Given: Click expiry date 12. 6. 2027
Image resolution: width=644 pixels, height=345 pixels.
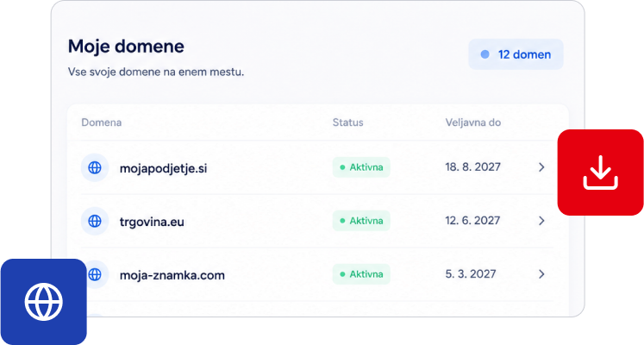Looking at the screenshot, I should [472, 220].
